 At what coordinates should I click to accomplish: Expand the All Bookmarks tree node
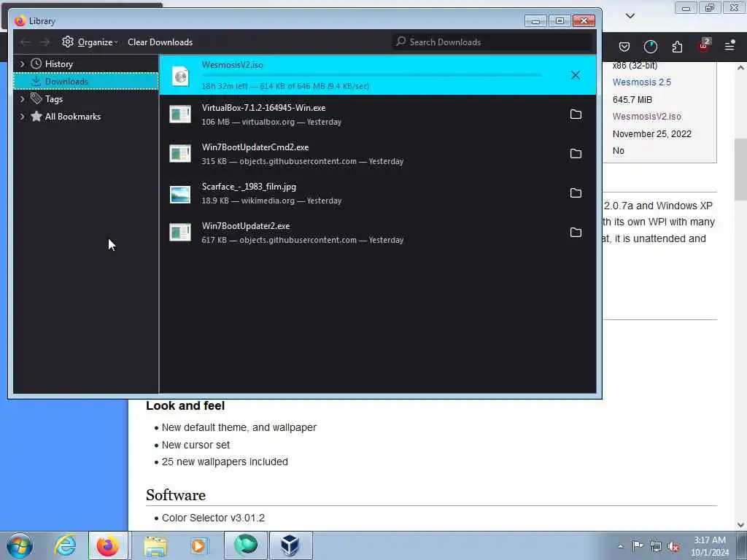[x=22, y=117]
